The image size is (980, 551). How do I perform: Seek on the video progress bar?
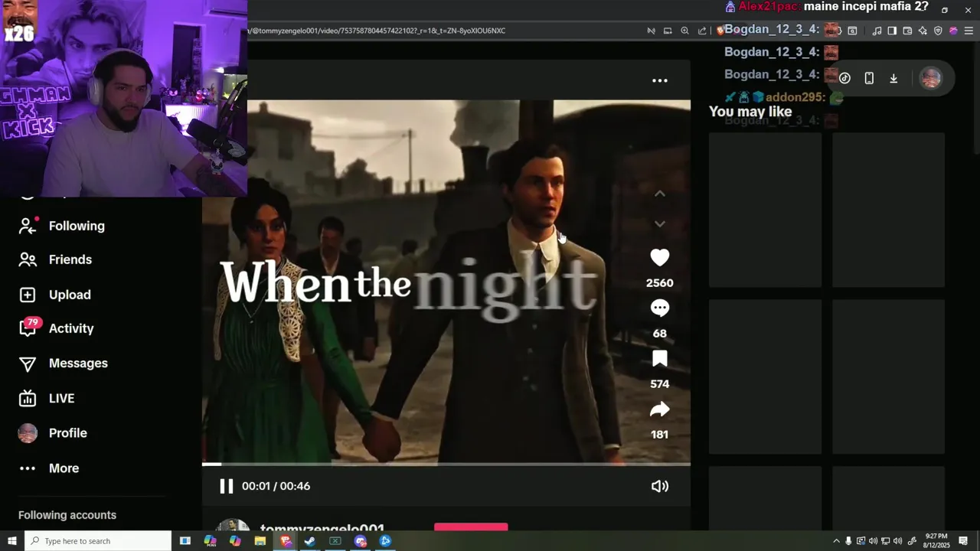(446, 464)
